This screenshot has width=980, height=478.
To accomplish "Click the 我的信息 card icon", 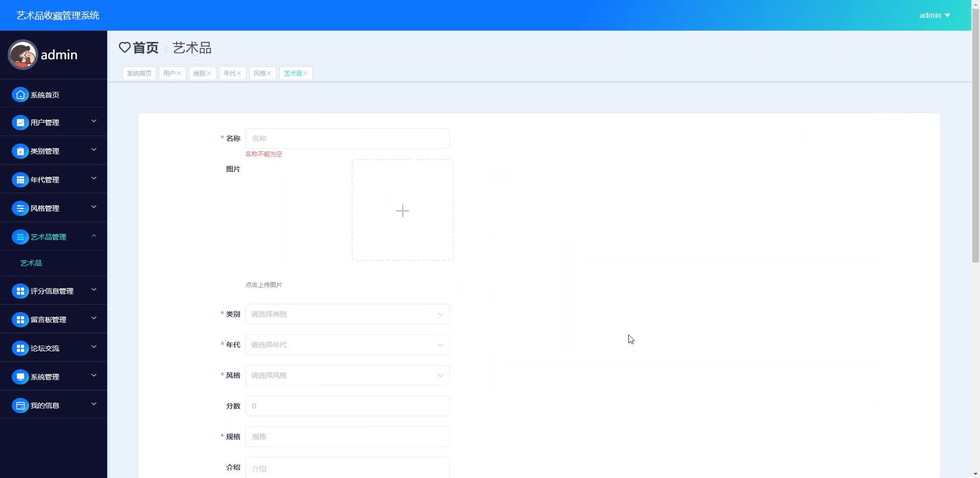I will pos(20,405).
